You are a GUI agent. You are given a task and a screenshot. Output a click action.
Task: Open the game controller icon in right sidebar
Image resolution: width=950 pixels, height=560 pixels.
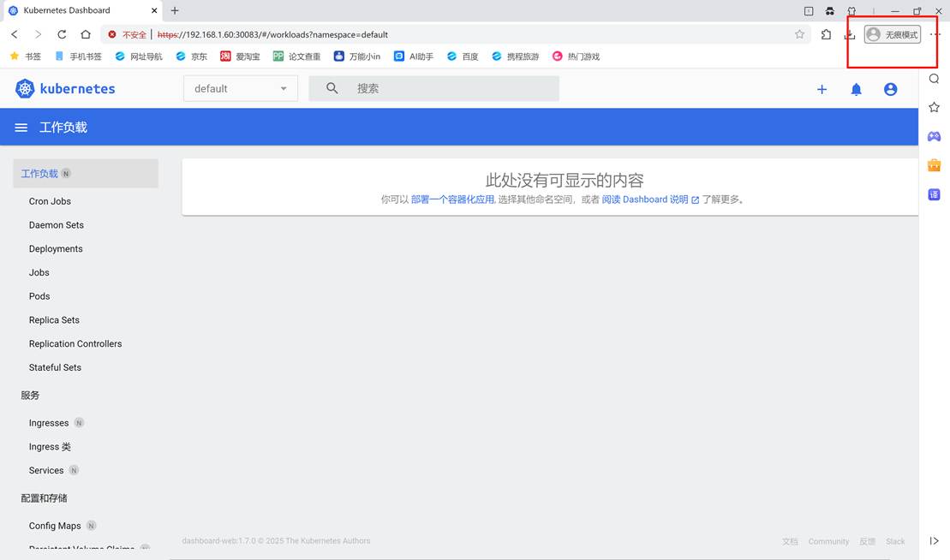pyautogui.click(x=935, y=136)
